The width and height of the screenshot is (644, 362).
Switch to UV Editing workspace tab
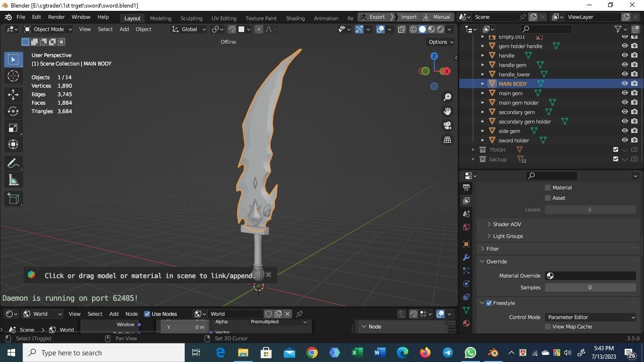pos(224,18)
